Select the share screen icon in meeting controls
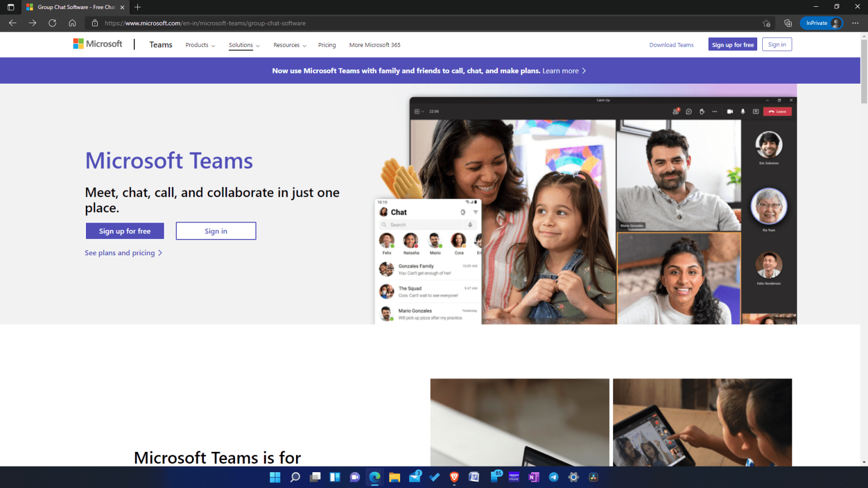Image resolution: width=868 pixels, height=488 pixels. point(756,111)
